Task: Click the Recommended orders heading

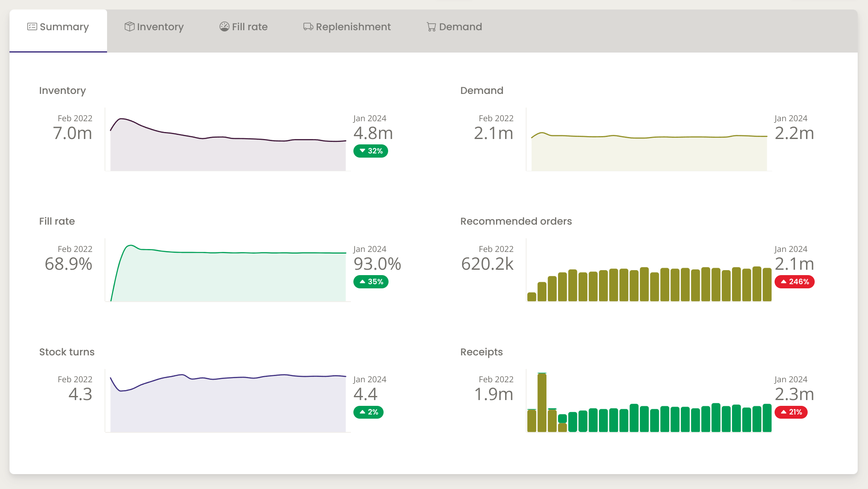Action: [516, 221]
